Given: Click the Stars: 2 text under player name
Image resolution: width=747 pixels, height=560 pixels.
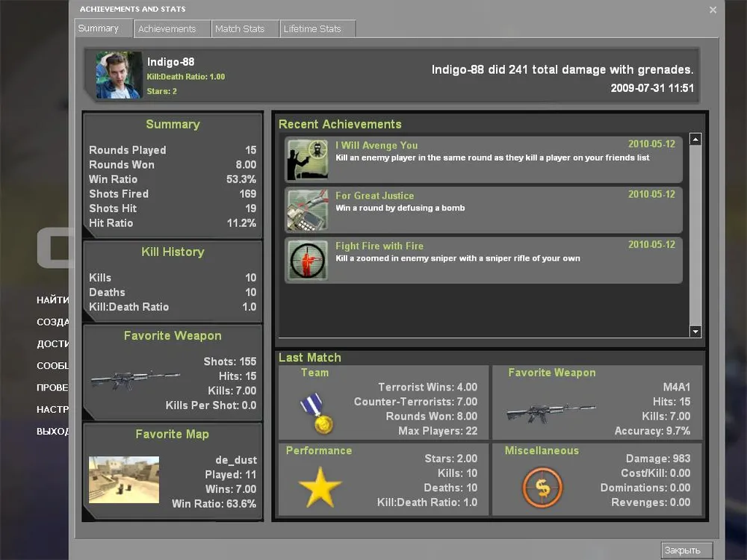Looking at the screenshot, I should 161,91.
